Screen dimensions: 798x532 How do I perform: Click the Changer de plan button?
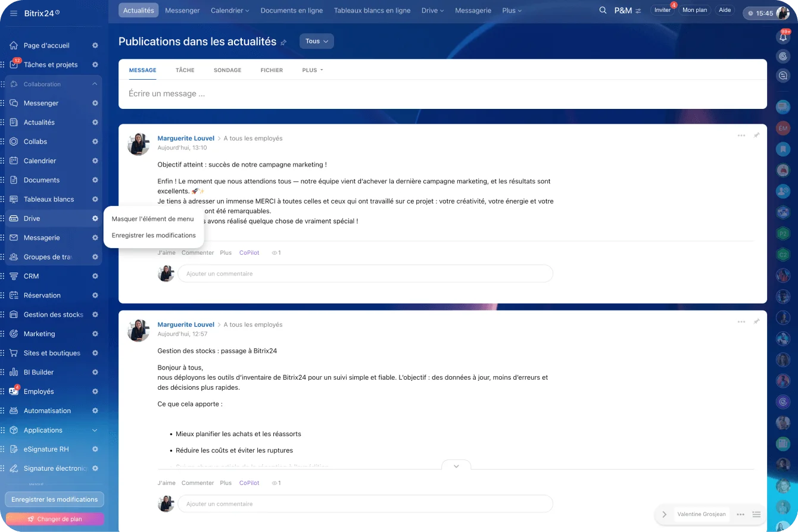point(54,519)
